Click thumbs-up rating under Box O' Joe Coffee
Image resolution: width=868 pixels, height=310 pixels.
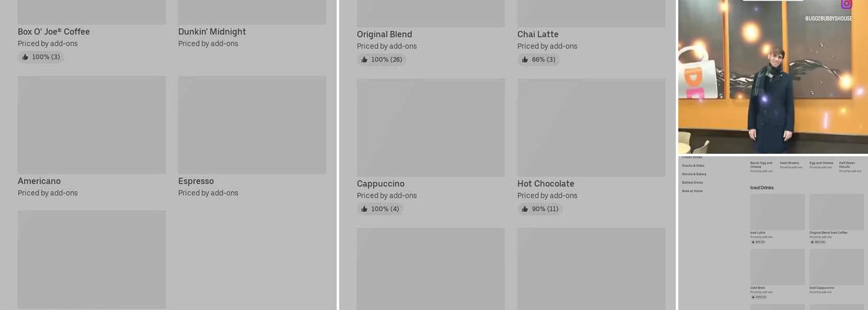41,57
